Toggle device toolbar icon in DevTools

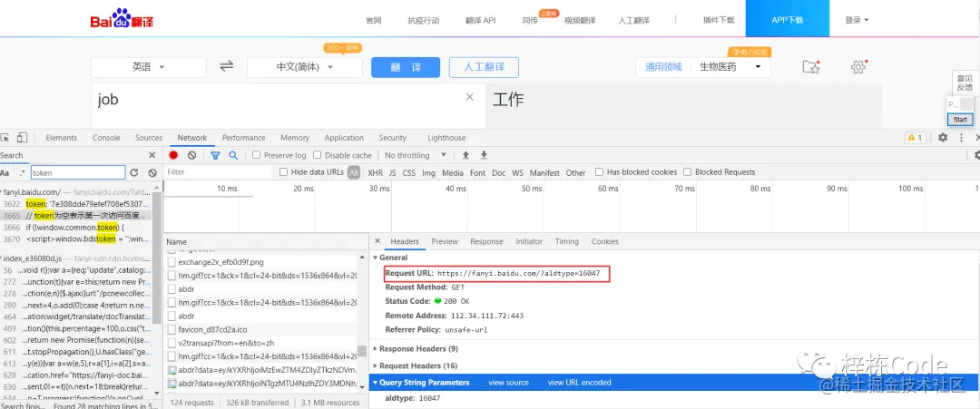pos(22,137)
